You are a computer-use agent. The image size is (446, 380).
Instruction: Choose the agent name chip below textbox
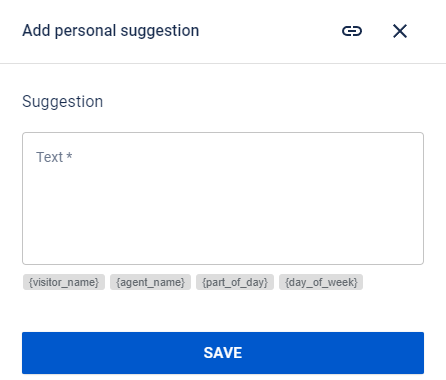[150, 282]
